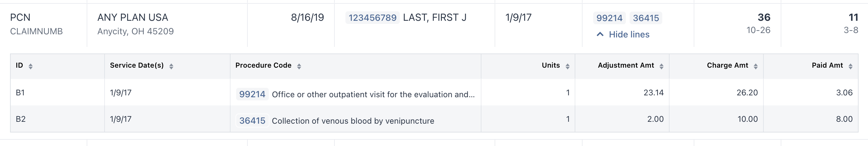Open 36415 procedure code in line B2

(x=252, y=121)
